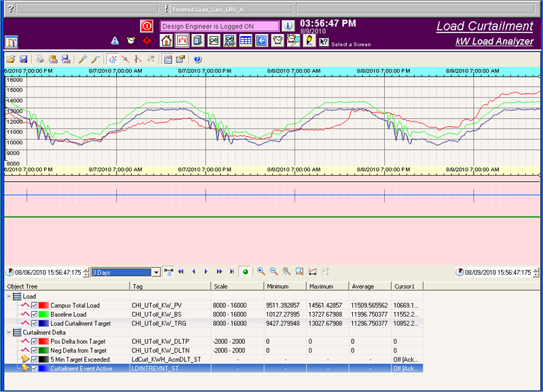Viewport: 543px width, 392px height.
Task: Open the alarm clock summary icon
Action: [x=276, y=41]
